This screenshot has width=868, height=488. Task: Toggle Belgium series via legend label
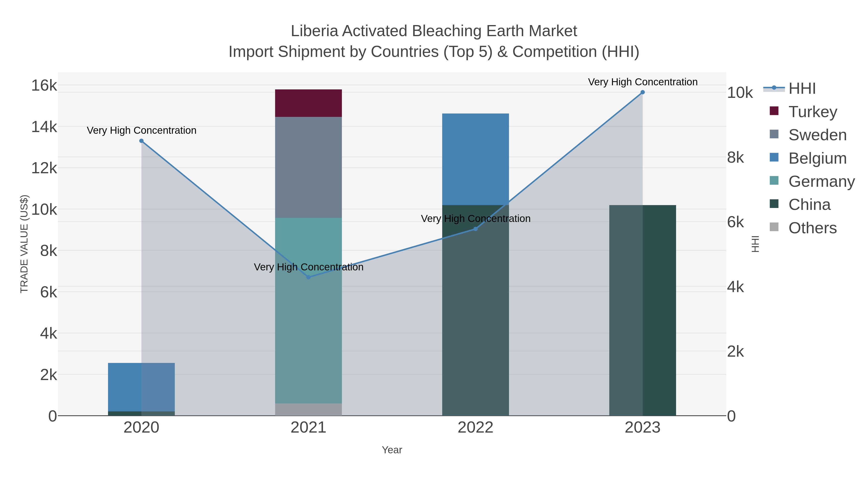[817, 158]
